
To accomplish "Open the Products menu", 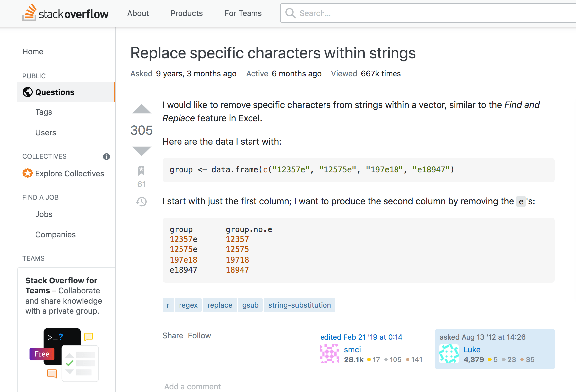I will [186, 13].
